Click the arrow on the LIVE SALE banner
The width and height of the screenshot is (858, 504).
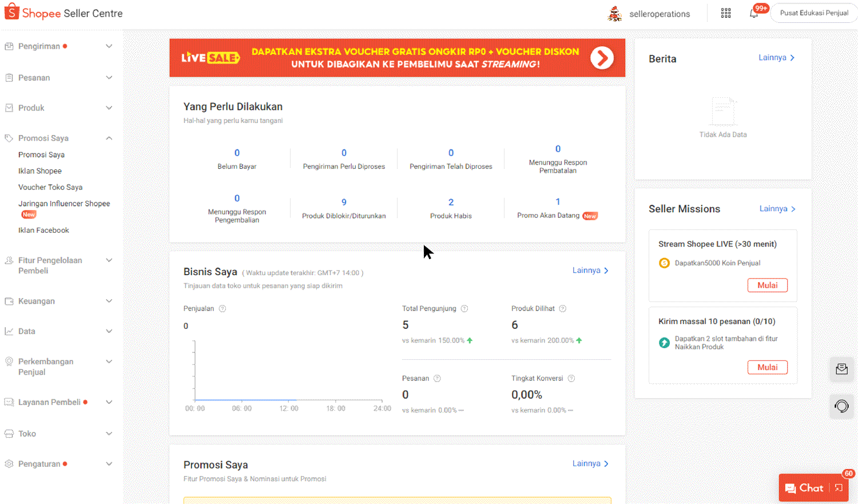click(x=602, y=58)
